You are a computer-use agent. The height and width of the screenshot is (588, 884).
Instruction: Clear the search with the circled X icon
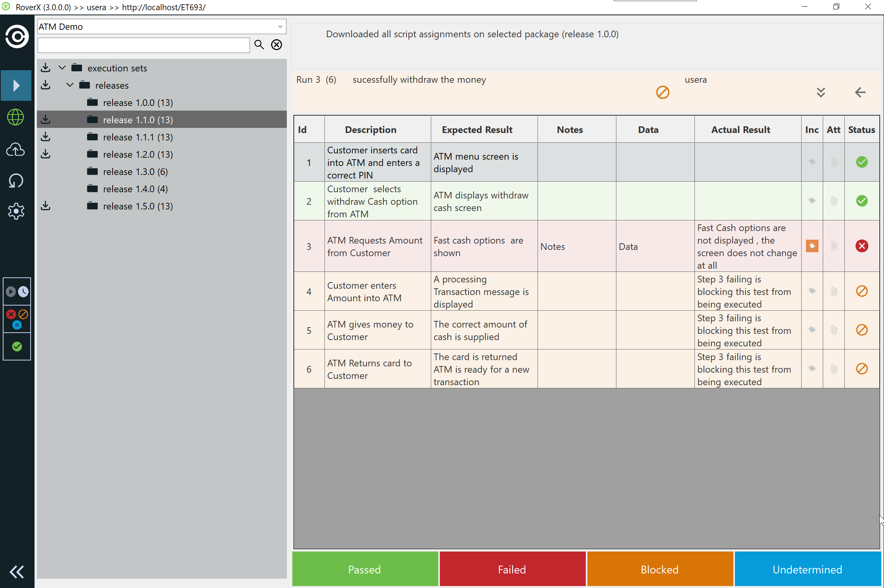277,45
